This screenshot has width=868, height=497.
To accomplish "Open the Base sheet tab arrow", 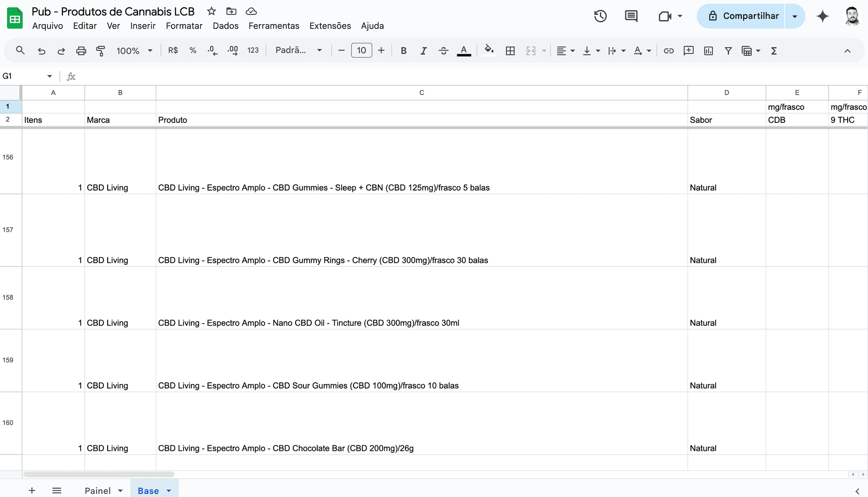I will 169,490.
